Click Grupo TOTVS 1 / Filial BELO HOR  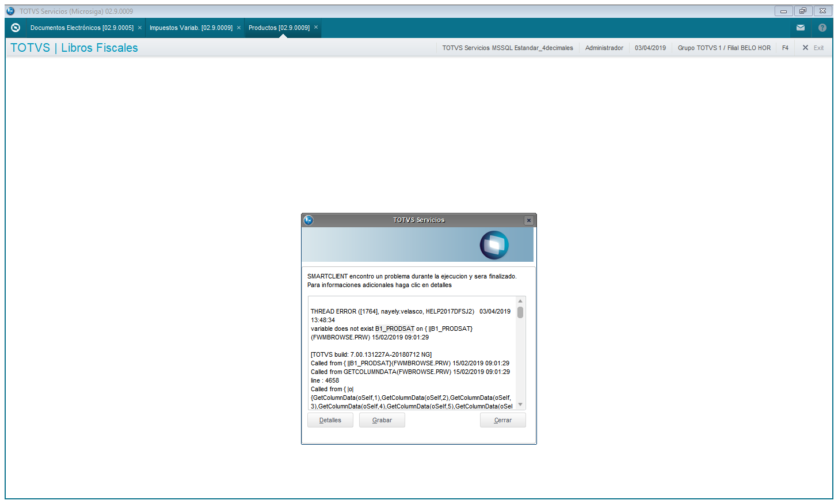(x=724, y=48)
